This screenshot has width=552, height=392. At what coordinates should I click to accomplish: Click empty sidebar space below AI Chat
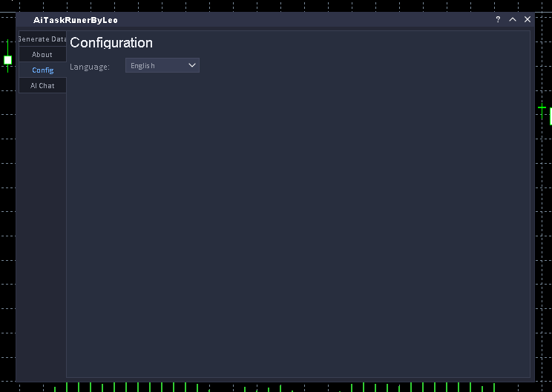42,222
